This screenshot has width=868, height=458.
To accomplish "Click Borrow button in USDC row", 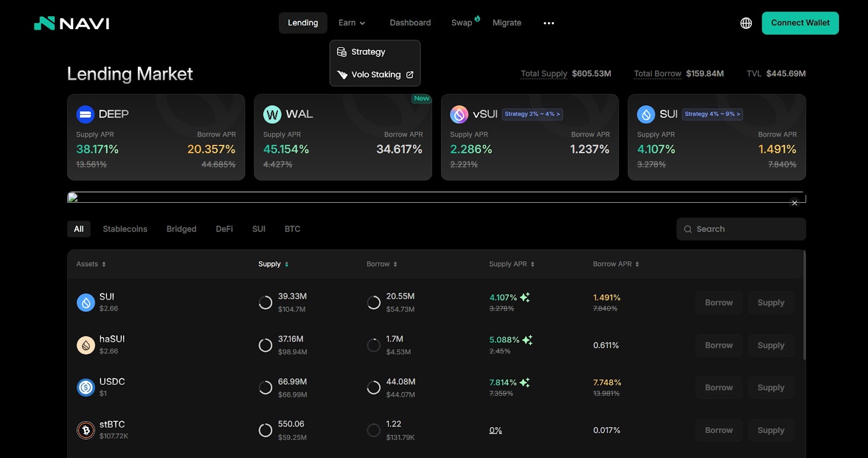I will [719, 388].
